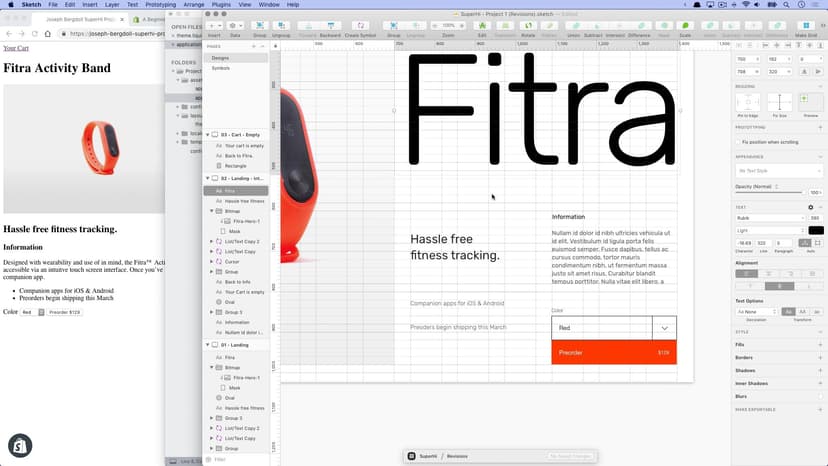The width and height of the screenshot is (828, 466).
Task: Click the Your Cart link in browser
Action: [16, 47]
